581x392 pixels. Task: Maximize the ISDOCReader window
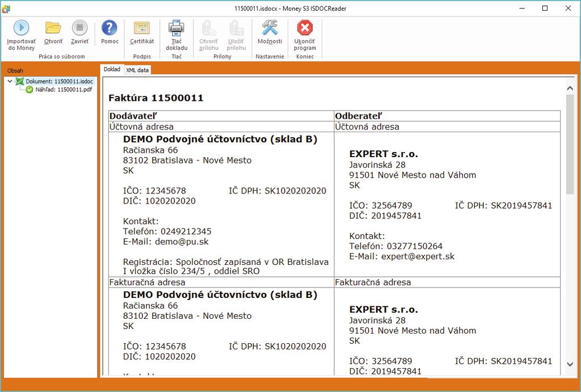545,8
